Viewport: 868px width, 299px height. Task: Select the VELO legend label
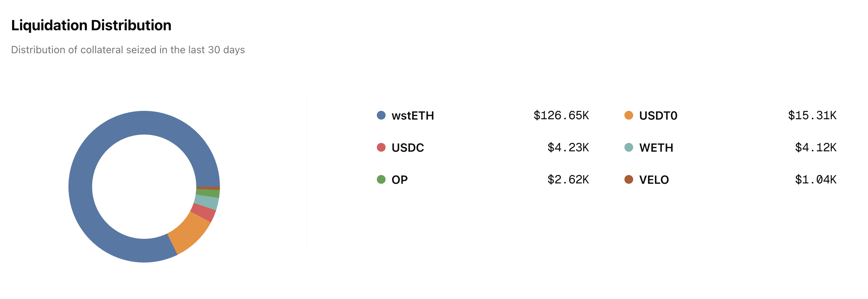(654, 180)
